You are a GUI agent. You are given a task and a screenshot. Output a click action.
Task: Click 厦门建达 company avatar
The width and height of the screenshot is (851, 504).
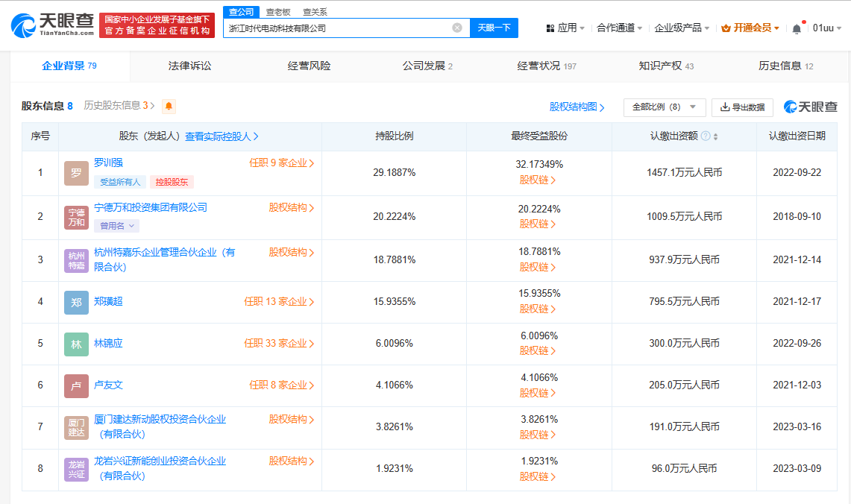76,427
